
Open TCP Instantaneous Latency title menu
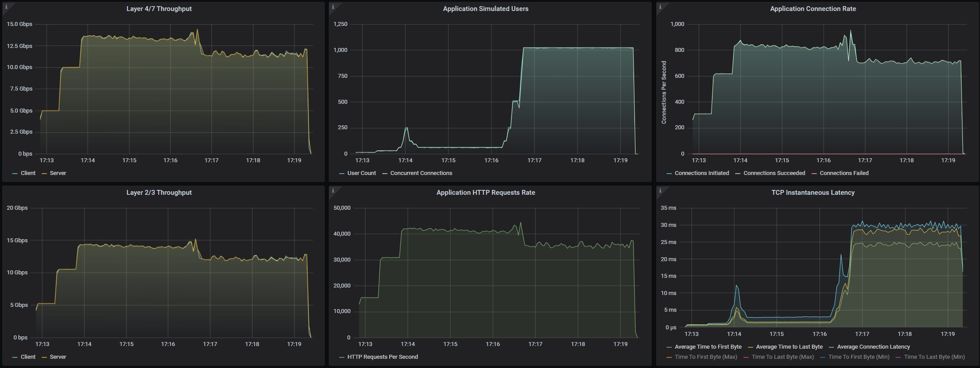pos(813,193)
